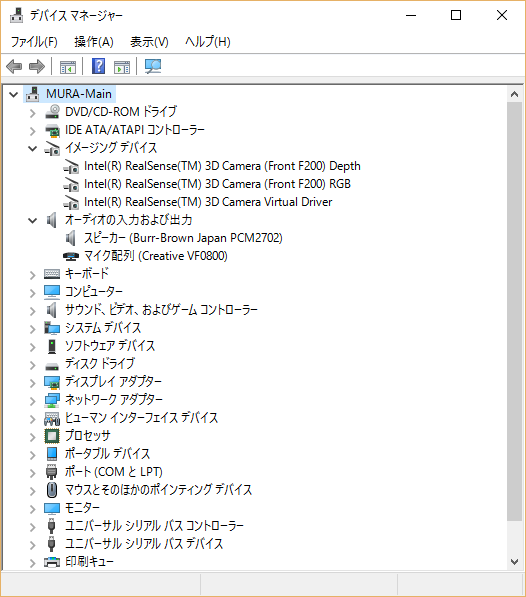
Task: Click the action pane toolbar icon next to help
Action: (x=122, y=67)
